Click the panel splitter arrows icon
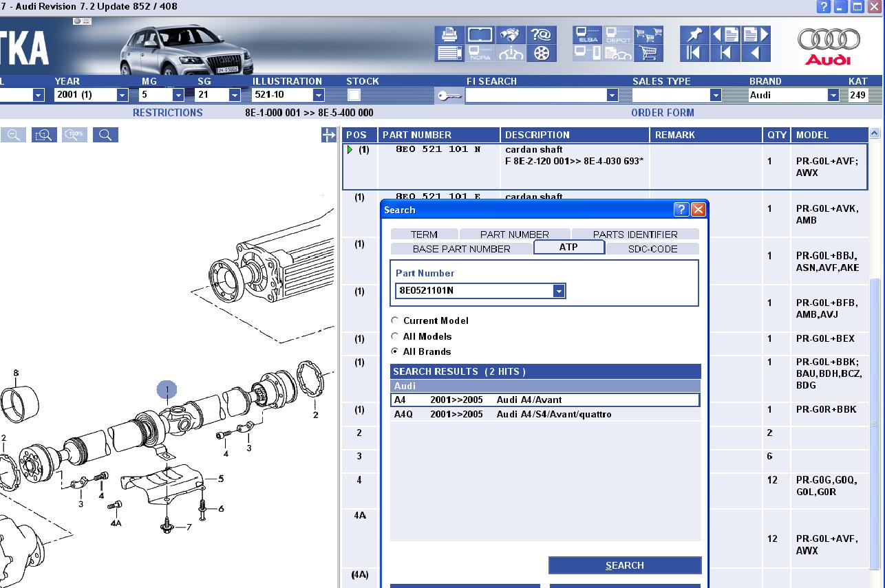The width and height of the screenshot is (885, 588). [x=328, y=135]
